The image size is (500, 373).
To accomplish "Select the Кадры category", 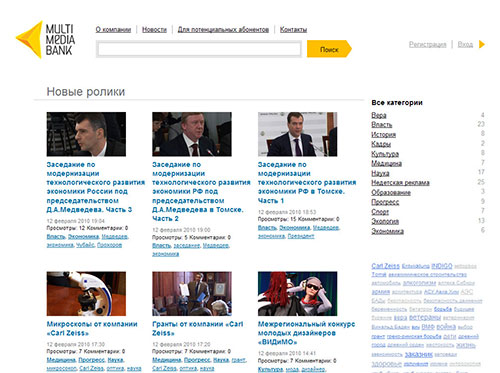I will coord(381,144).
